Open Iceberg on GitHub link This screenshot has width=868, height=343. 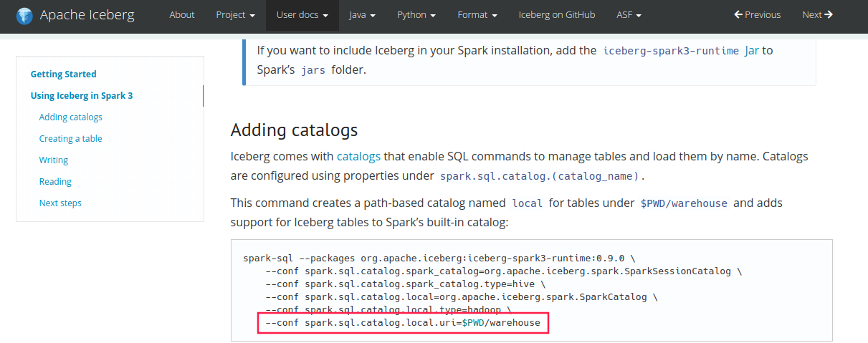point(557,15)
